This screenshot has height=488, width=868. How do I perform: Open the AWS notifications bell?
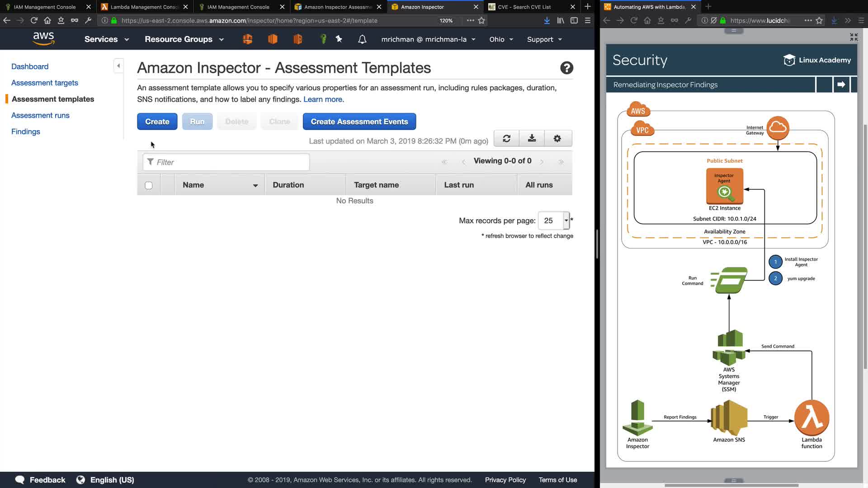click(x=362, y=39)
